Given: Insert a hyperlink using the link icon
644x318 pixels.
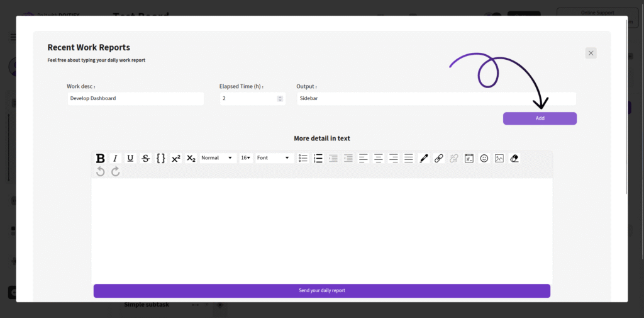Looking at the screenshot, I should pyautogui.click(x=439, y=159).
